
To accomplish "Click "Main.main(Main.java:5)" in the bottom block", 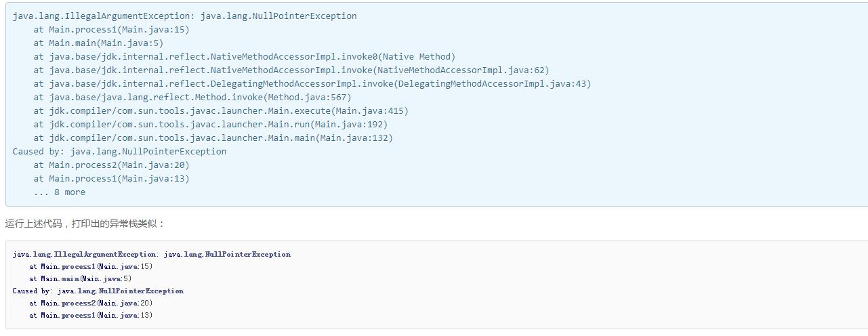I will (80, 279).
